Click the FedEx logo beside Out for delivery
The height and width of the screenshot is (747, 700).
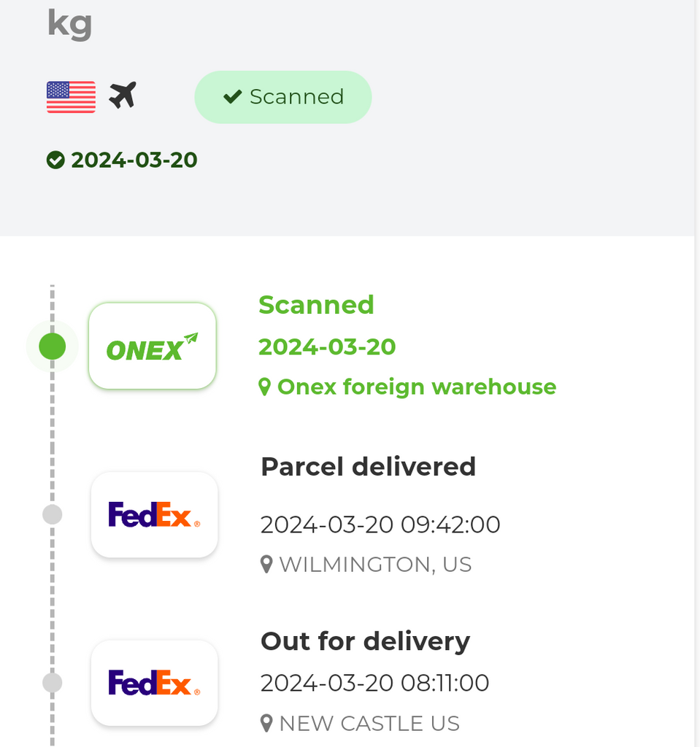click(x=155, y=683)
